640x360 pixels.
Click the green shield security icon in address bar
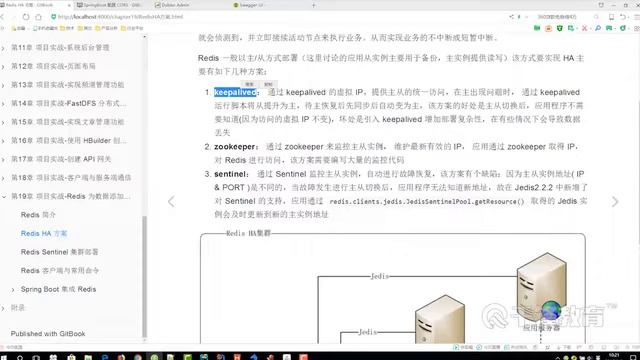(53, 17)
